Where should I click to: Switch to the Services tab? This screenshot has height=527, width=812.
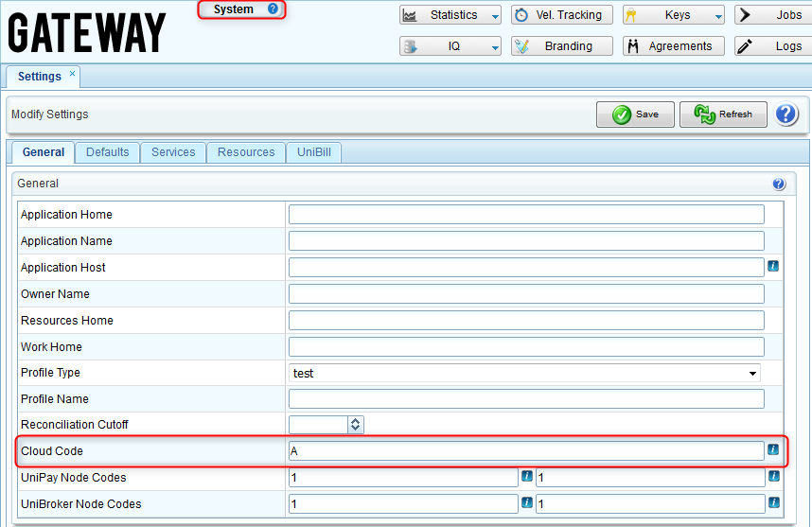pyautogui.click(x=173, y=152)
